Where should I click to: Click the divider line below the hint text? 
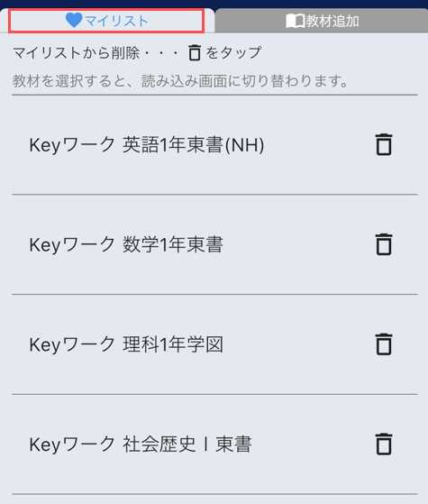[x=214, y=95]
